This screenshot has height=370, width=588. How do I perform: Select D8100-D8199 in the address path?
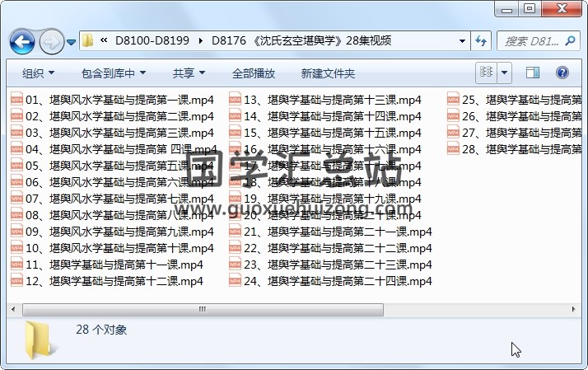(152, 40)
